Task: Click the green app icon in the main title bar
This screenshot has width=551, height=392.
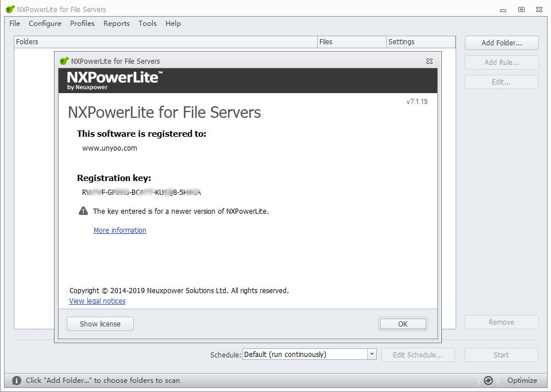Action: tap(10, 10)
